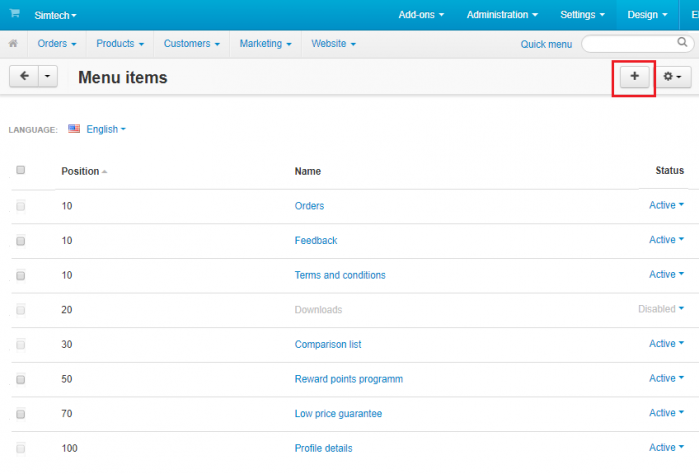Click the back arrow button

(24, 76)
